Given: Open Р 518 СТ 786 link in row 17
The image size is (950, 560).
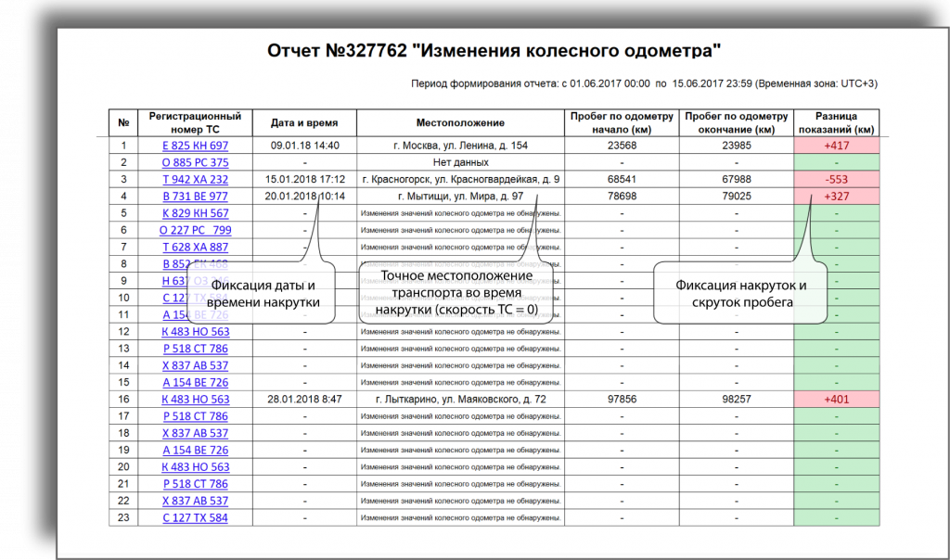Looking at the screenshot, I should [195, 416].
